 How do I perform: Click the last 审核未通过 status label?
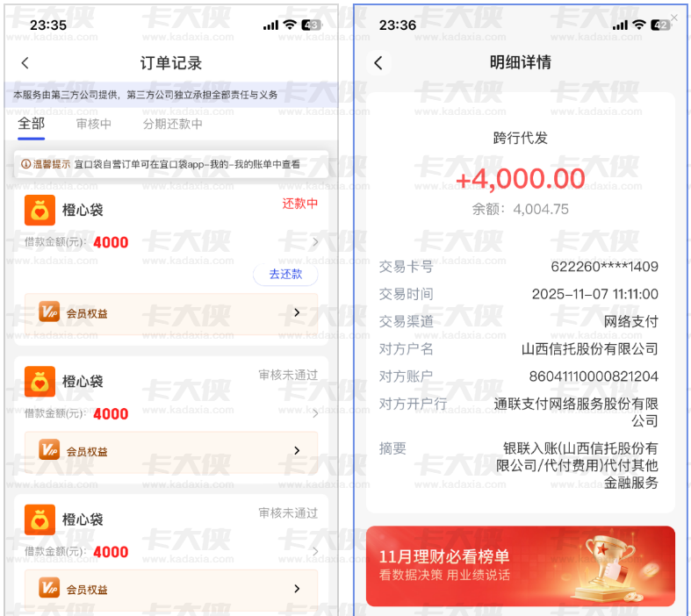click(x=288, y=513)
